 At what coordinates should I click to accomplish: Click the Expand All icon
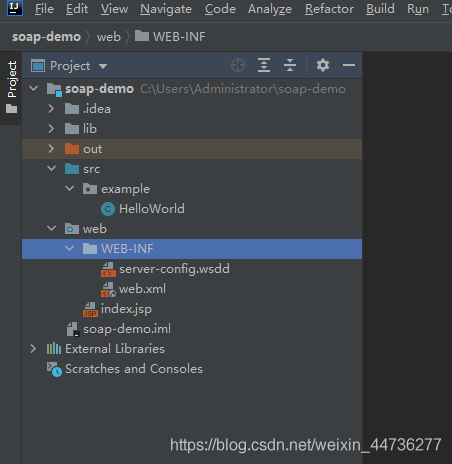click(x=264, y=65)
